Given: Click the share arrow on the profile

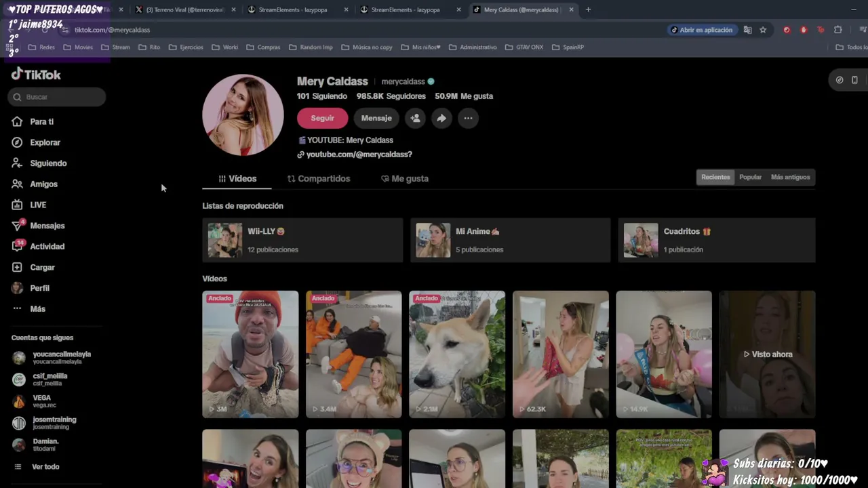Looking at the screenshot, I should click(x=441, y=118).
